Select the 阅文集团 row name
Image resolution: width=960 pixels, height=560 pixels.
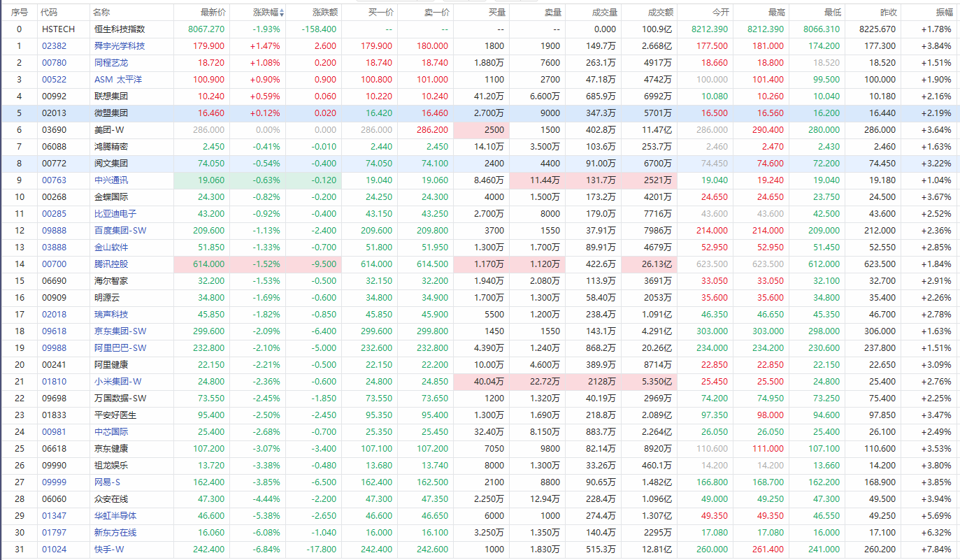[111, 164]
